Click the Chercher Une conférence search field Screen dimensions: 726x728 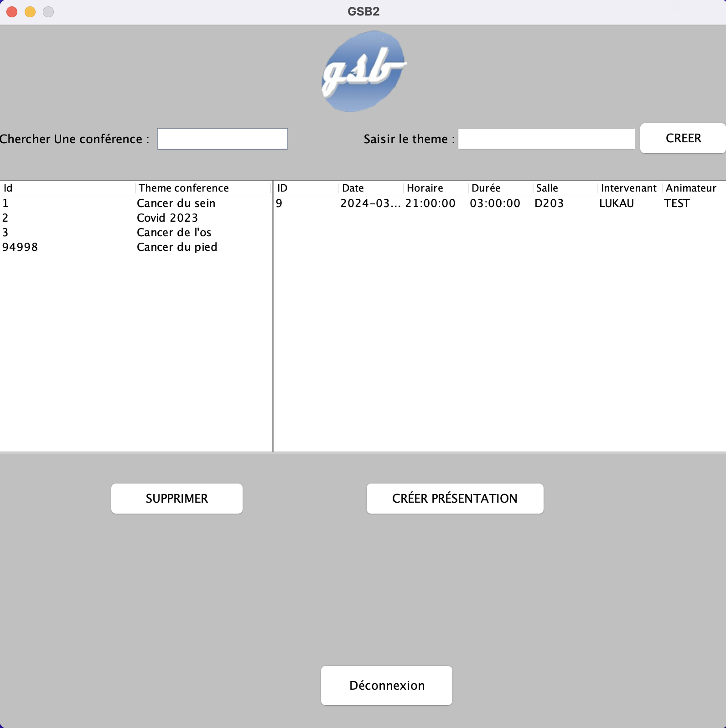tap(223, 139)
